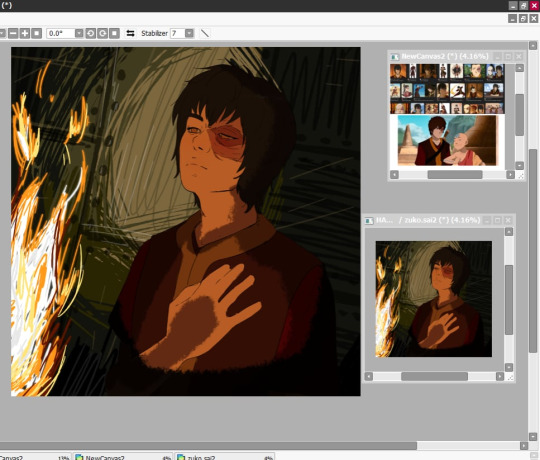Click zuko.sai2 window horizontal scrollbar thumb
Image resolution: width=540 pixels, height=460 pixels.
click(434, 377)
